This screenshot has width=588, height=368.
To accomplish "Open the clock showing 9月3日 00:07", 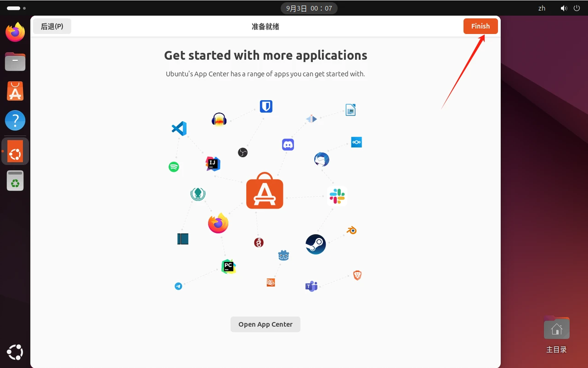I will click(x=309, y=8).
